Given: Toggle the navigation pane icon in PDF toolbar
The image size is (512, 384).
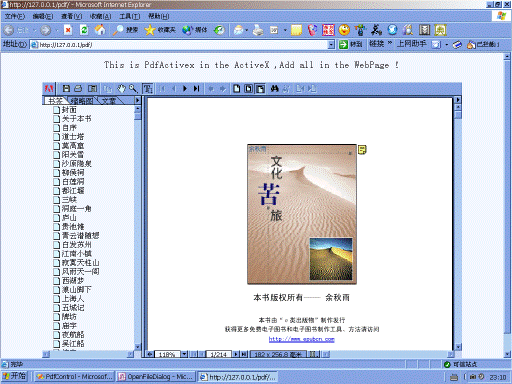Looking at the screenshot, I should [92, 89].
